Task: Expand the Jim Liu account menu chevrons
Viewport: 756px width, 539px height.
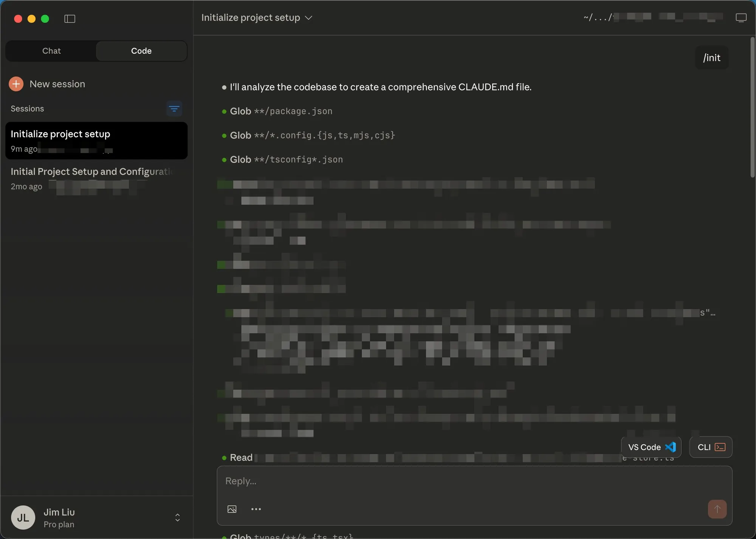Action: [x=177, y=517]
